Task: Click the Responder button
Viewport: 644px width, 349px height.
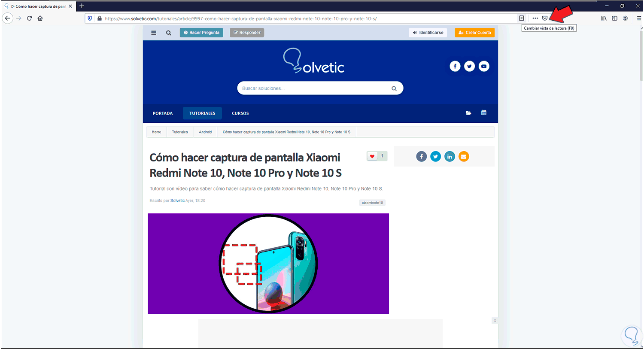Action: [x=247, y=33]
